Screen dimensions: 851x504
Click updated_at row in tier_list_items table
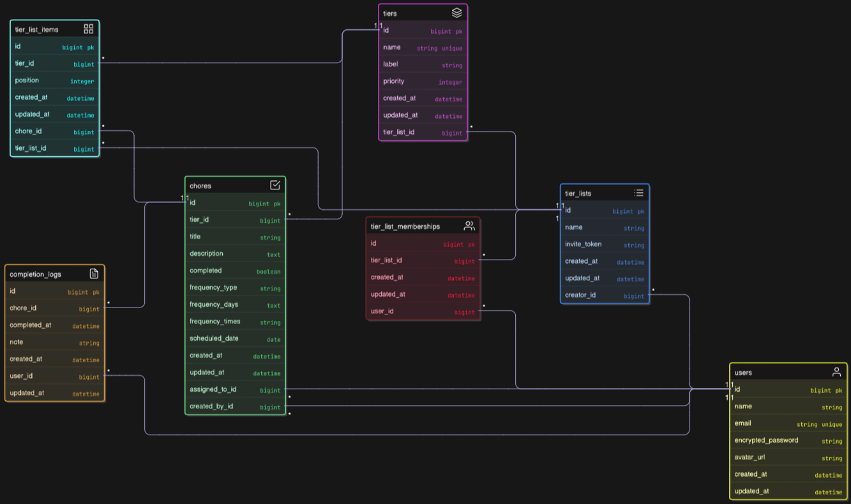[55, 115]
